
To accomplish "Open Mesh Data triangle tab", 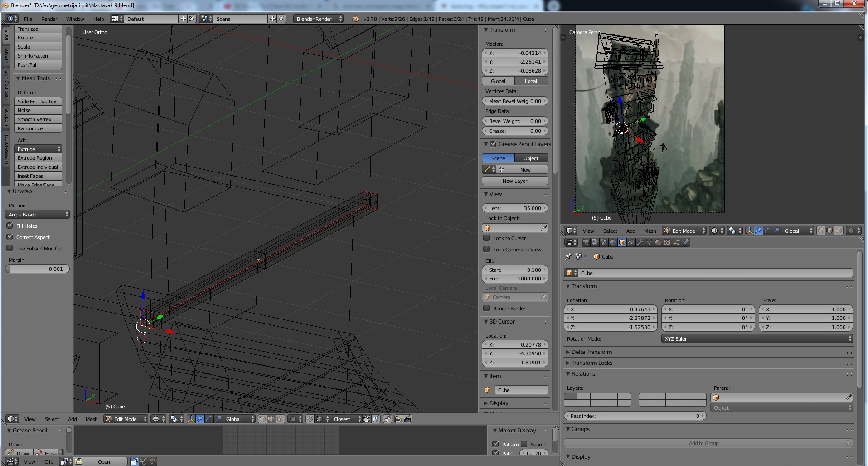I will coord(649,242).
